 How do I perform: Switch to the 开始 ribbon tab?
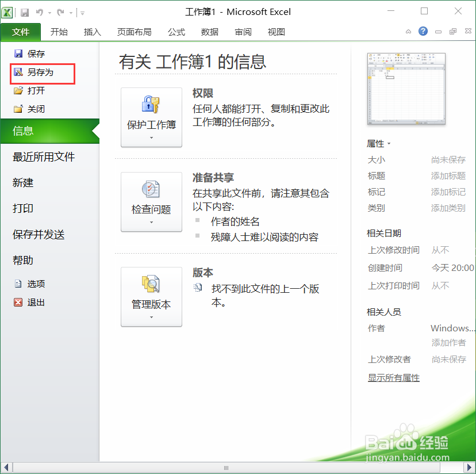59,32
